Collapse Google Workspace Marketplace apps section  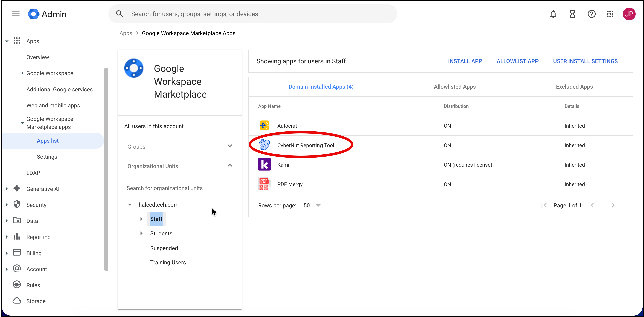click(22, 123)
